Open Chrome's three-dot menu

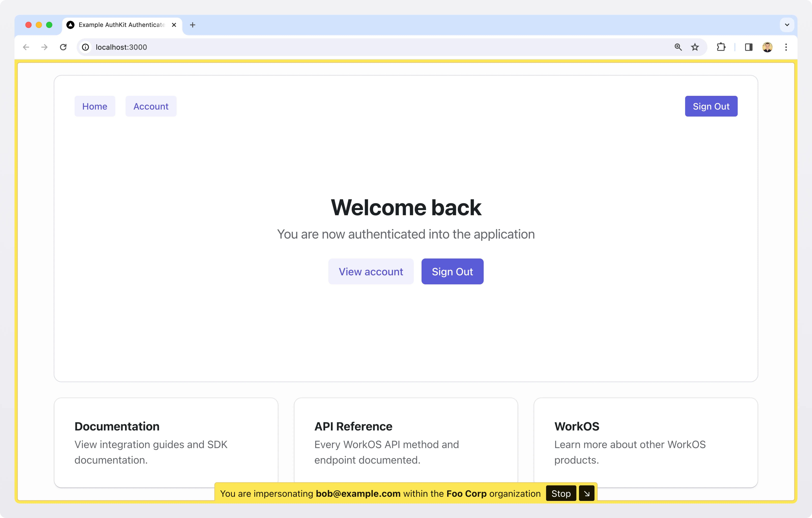click(x=786, y=47)
